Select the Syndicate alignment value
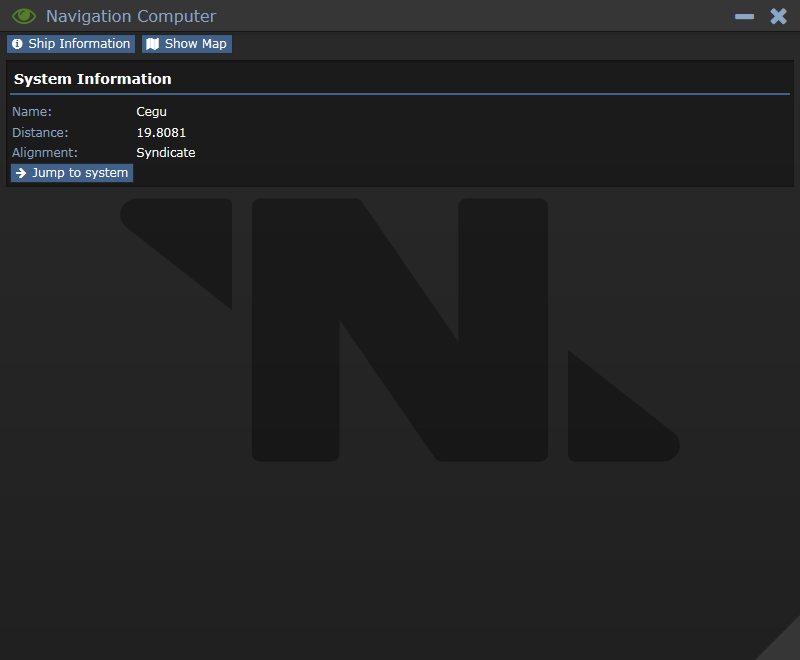Image resolution: width=800 pixels, height=660 pixels. (x=166, y=153)
